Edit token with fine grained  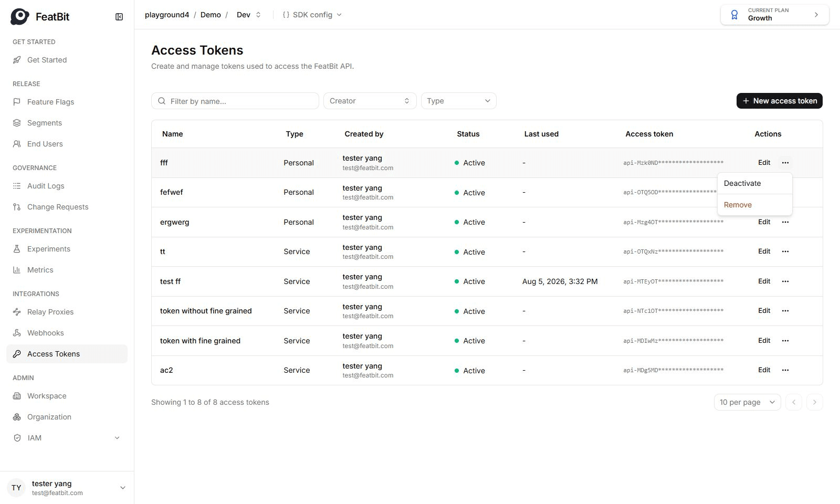764,341
